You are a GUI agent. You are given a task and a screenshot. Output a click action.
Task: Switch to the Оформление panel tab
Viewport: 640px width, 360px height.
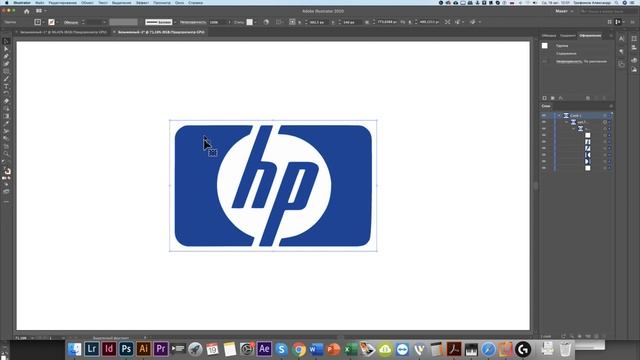click(x=590, y=36)
